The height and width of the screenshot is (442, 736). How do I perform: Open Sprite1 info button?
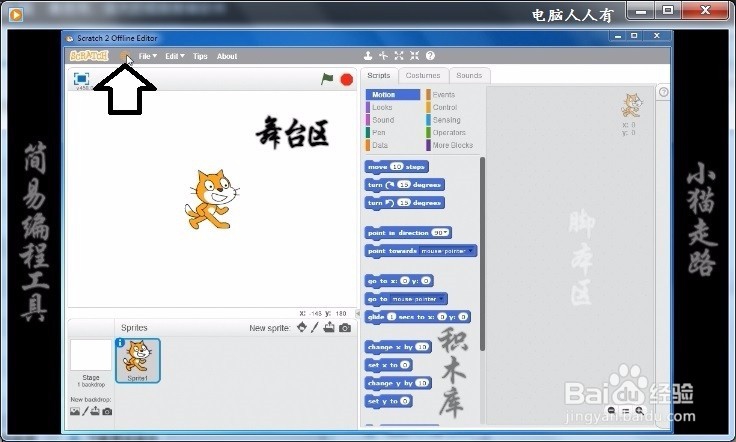point(120,343)
